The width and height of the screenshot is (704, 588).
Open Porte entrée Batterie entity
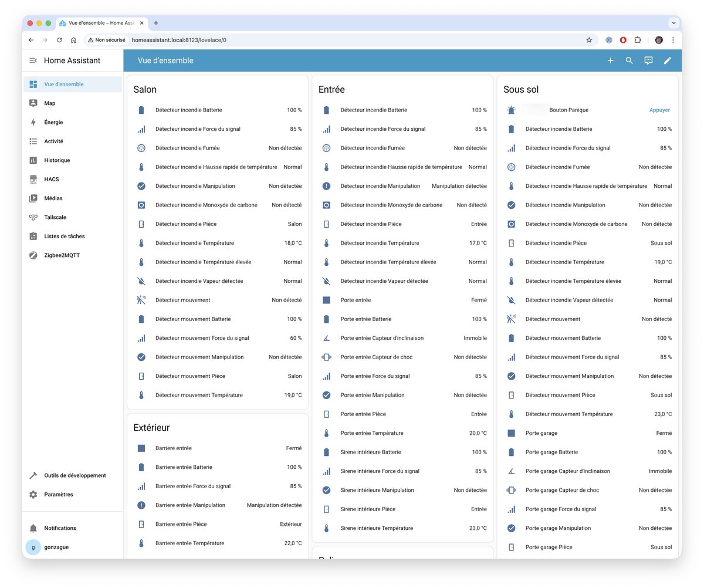coord(402,319)
